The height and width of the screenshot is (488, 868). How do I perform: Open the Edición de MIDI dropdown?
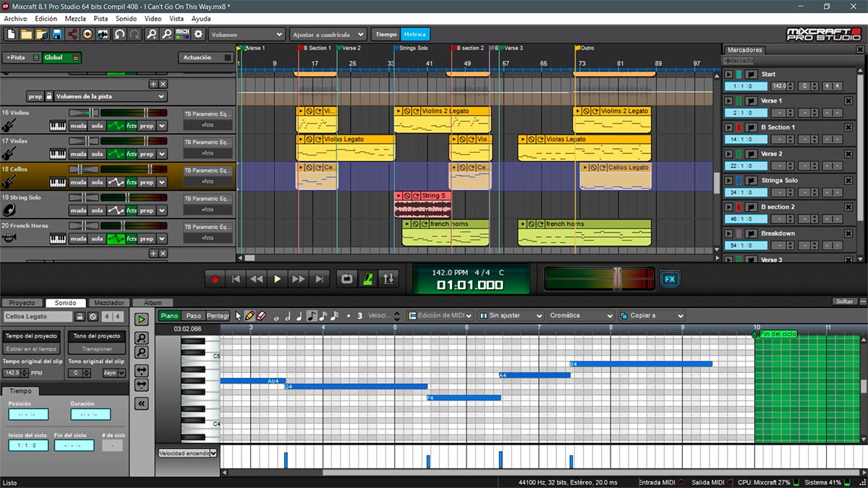[x=441, y=316]
